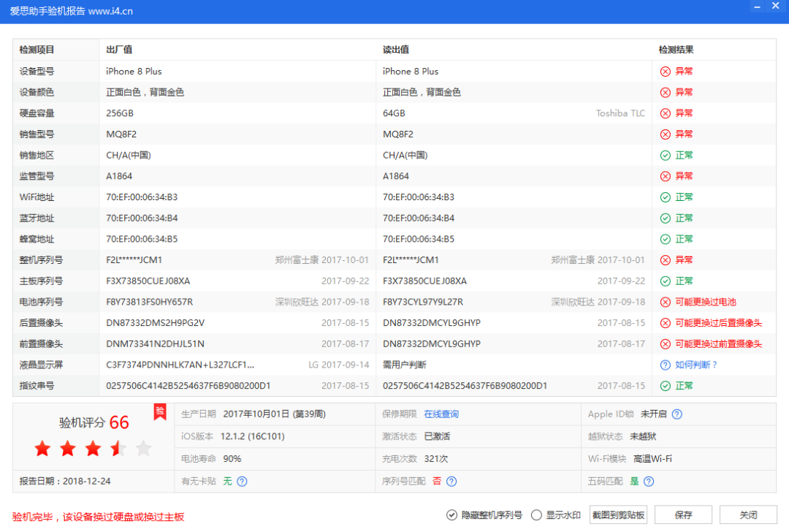Click the LCD serial C3F7374PDNNHLK7AN+L327LCF1...
This screenshot has height=532, width=789.
pos(180,365)
